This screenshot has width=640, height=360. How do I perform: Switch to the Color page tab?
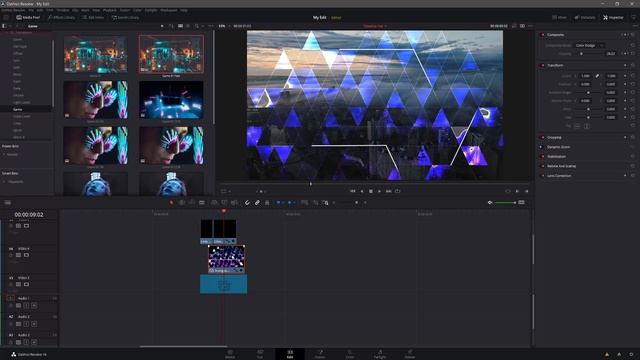[350, 354]
